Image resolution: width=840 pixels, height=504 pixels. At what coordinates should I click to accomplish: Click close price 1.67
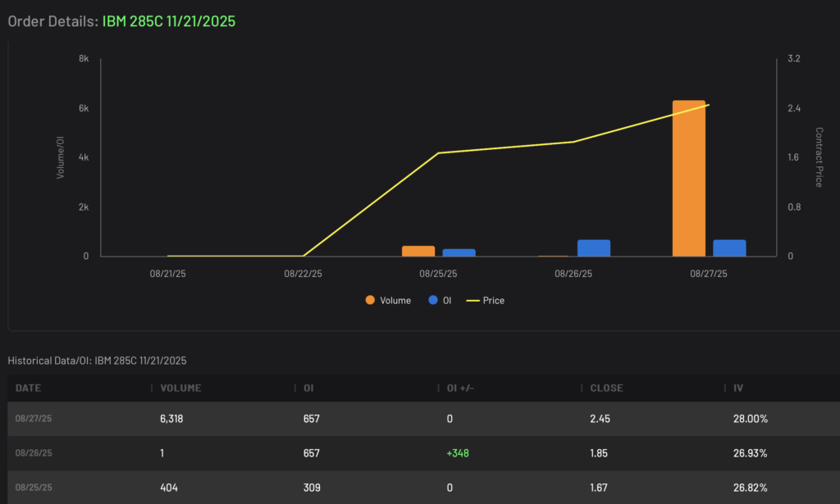pos(599,488)
